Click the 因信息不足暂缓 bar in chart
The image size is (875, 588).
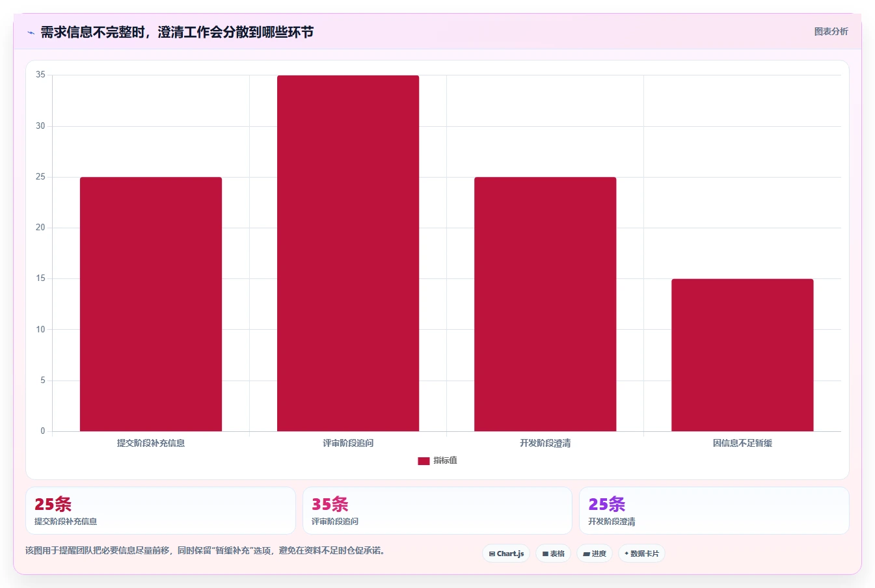pos(742,355)
